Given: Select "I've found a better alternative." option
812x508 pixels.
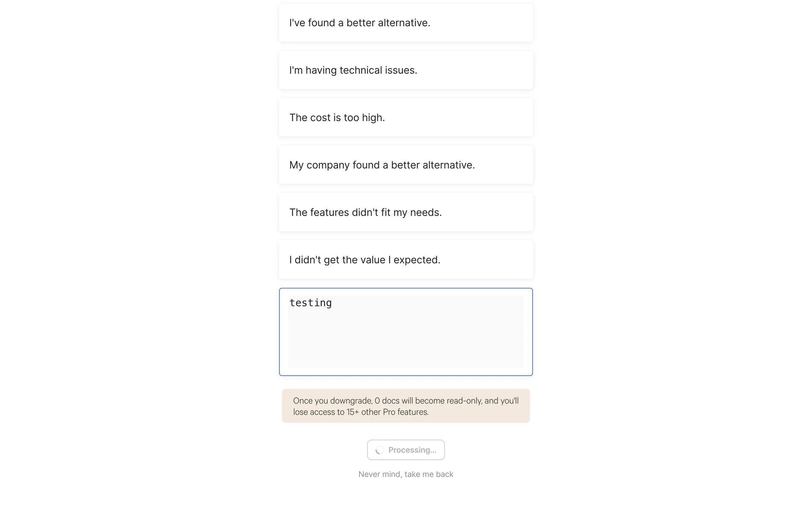Looking at the screenshot, I should pyautogui.click(x=406, y=23).
